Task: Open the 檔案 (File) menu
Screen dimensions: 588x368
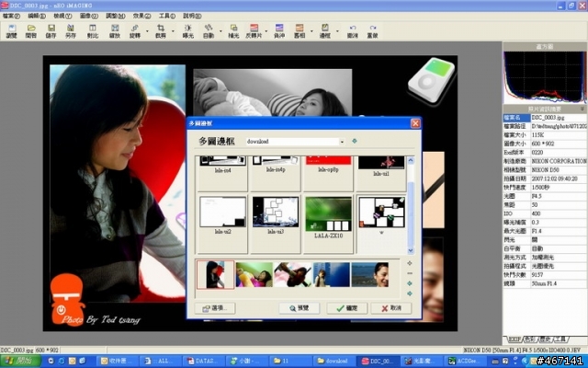Action: tap(11, 16)
